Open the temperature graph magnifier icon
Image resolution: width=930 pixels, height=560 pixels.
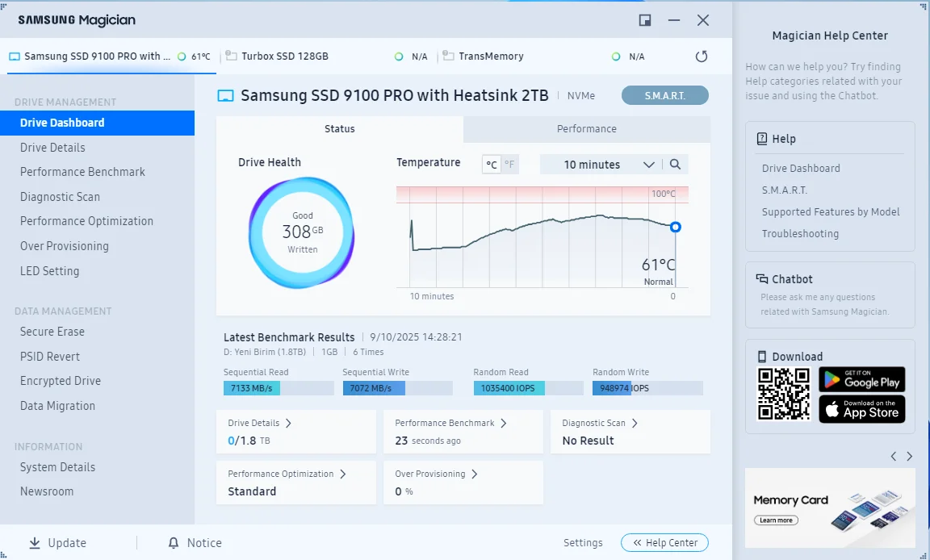pyautogui.click(x=675, y=164)
